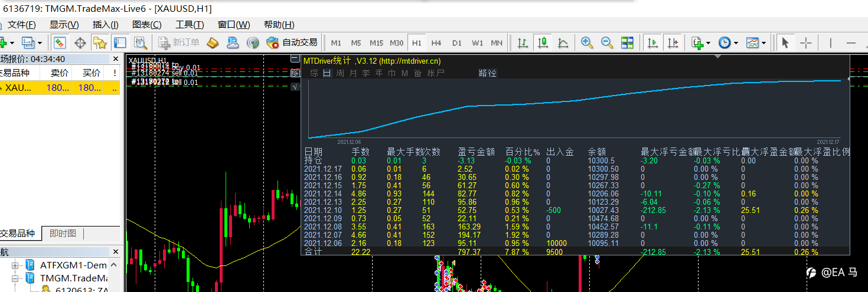Screen dimensions: 868x292
Task: Click the add indicator plus icon
Action: [x=697, y=42]
